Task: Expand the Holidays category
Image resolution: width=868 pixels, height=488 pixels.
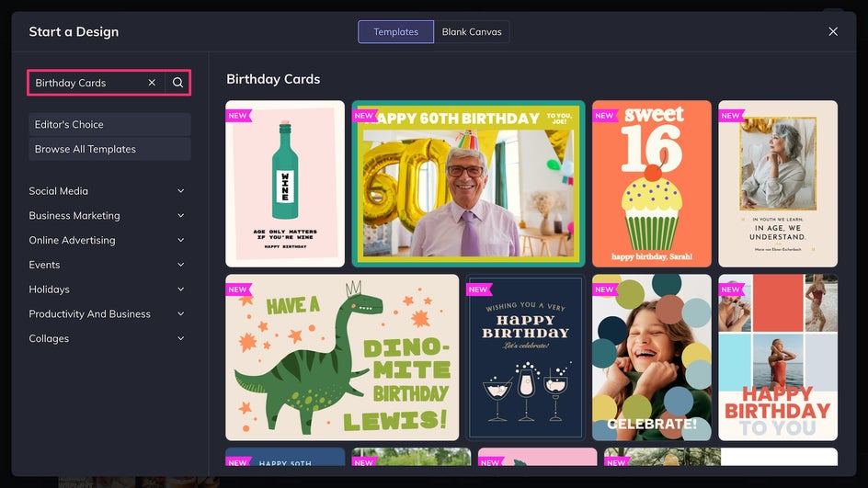Action: click(107, 289)
